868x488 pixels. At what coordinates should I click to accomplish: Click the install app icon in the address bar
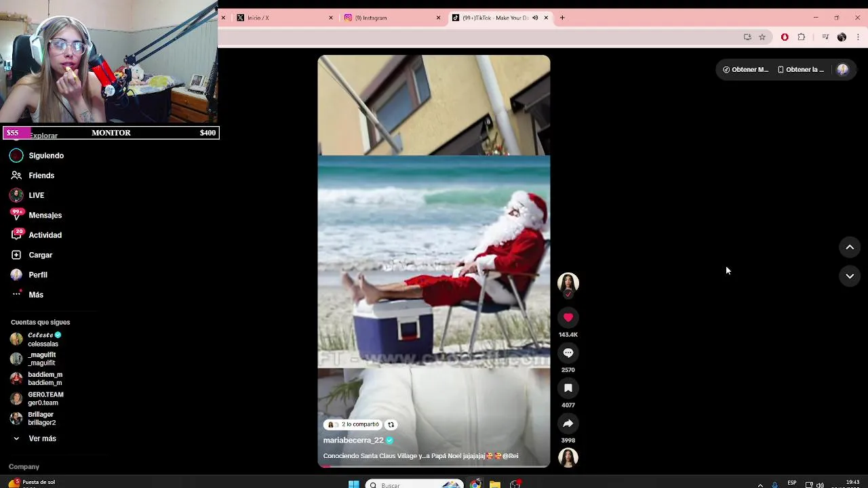[x=747, y=37]
